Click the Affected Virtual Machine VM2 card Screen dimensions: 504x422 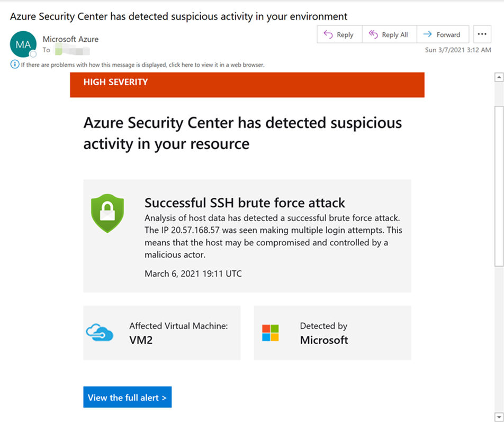161,333
